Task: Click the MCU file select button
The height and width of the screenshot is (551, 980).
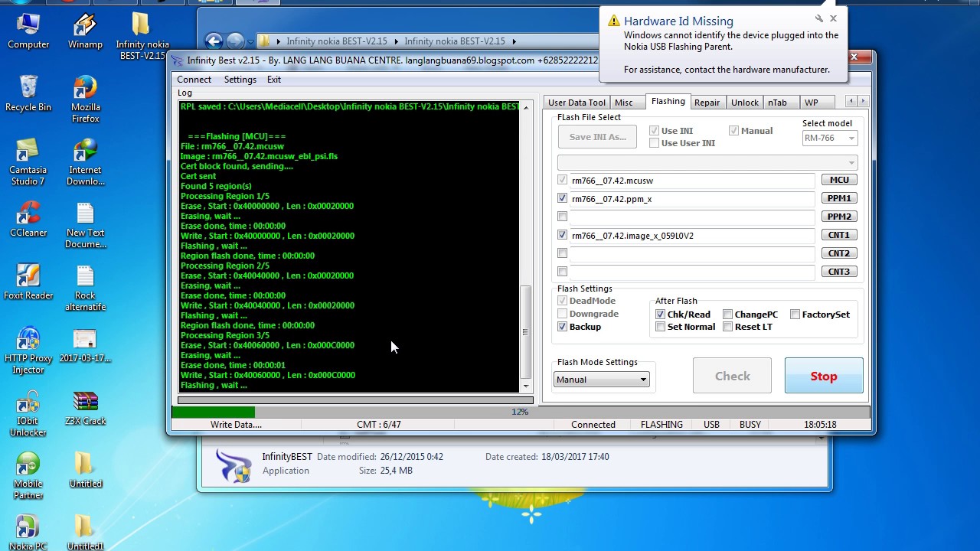Action: 839,180
